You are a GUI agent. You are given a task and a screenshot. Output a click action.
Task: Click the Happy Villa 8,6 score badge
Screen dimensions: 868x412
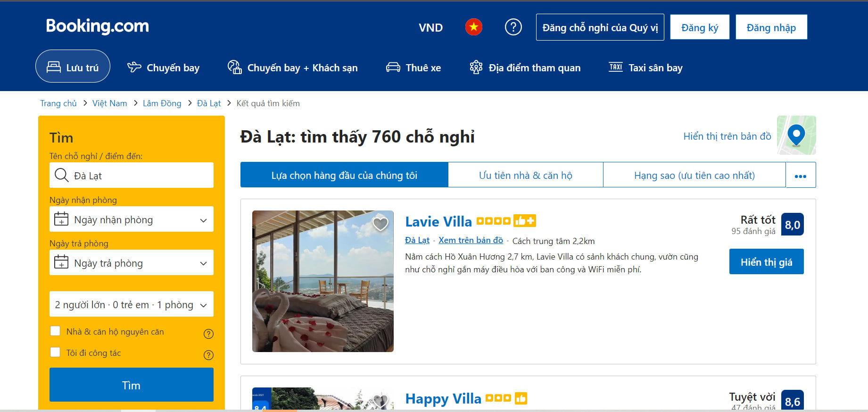(x=793, y=401)
